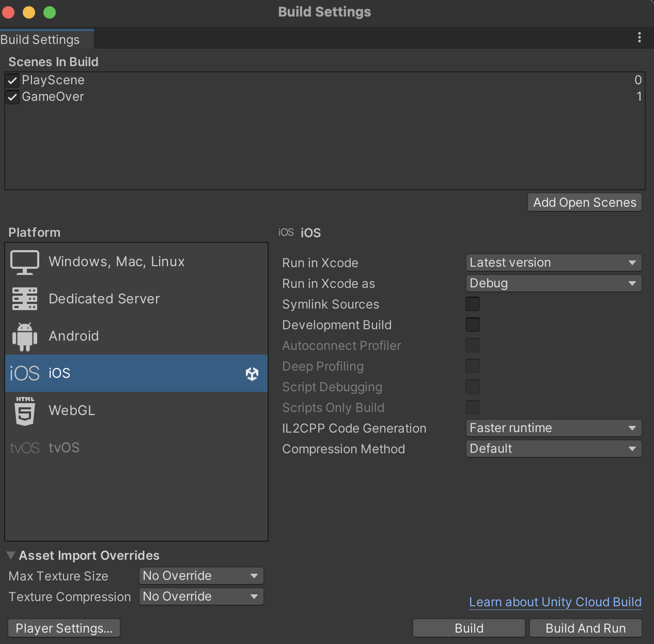The image size is (654, 644).
Task: Click scene index 0 of PlayScene
Action: pyautogui.click(x=638, y=80)
